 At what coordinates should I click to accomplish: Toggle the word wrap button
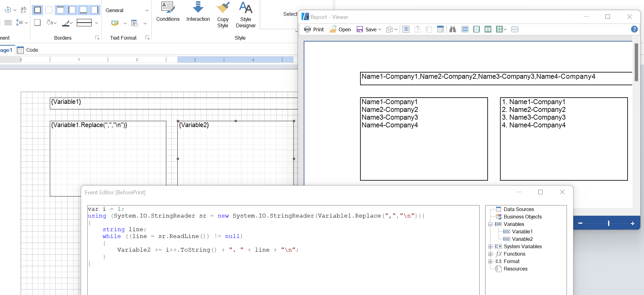click(24, 10)
